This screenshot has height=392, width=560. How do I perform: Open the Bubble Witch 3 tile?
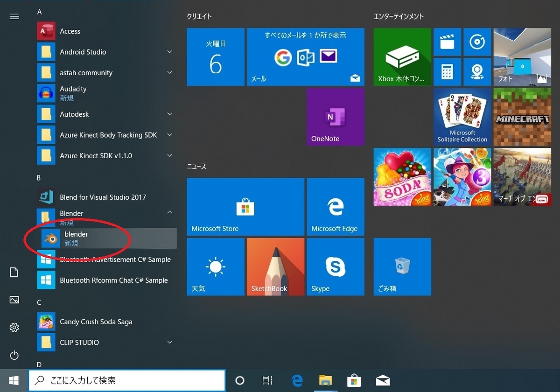pos(462,177)
